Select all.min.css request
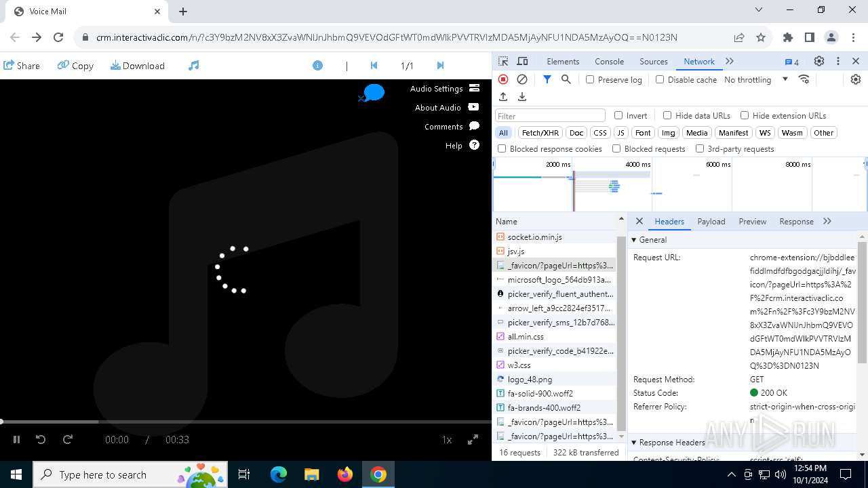 point(554,337)
